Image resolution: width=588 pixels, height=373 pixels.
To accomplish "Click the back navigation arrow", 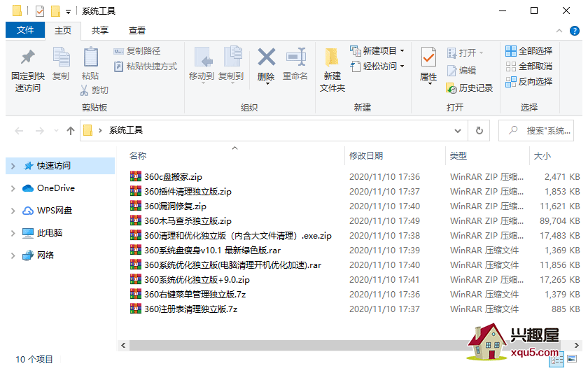I will pos(19,131).
